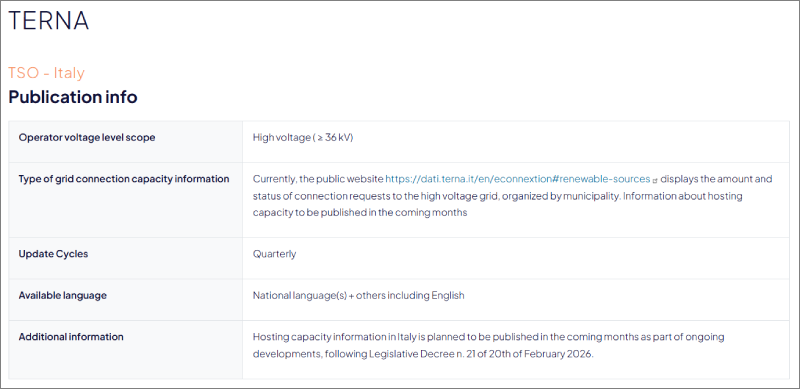The height and width of the screenshot is (389, 800).
Task: Click the text about hosting capacity to be published
Action: 498,204
